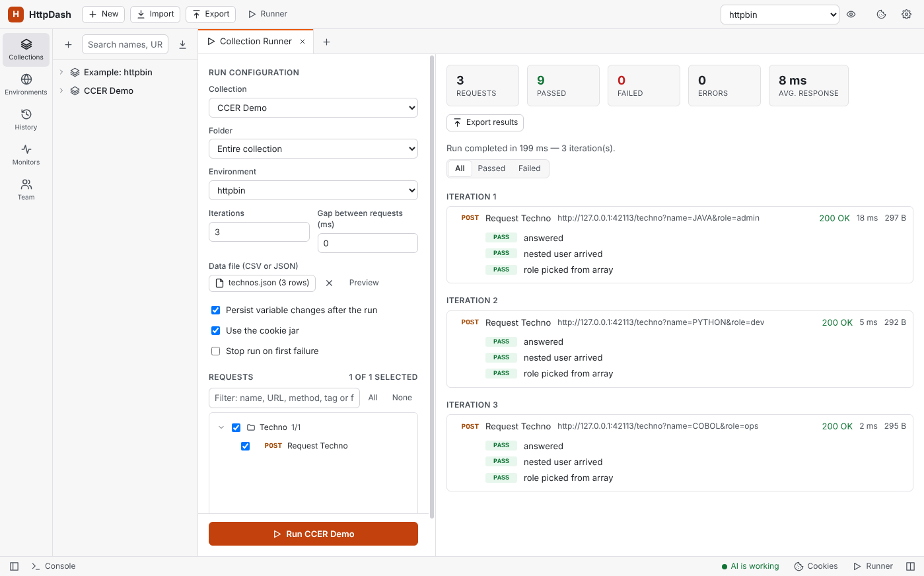Screen dimensions: 924x576
Task: Uncheck Use the cookie jar
Action: (215, 330)
